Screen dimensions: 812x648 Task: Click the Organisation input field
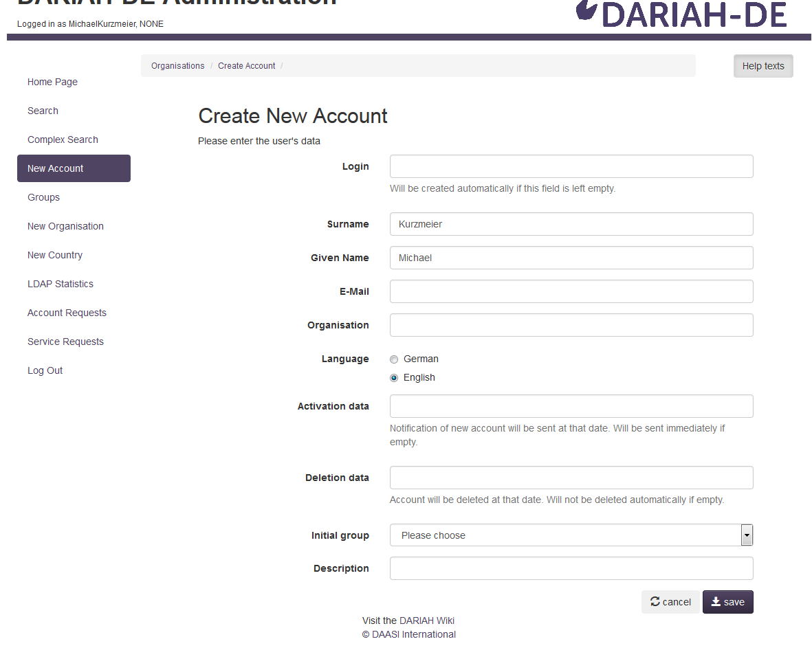click(571, 325)
